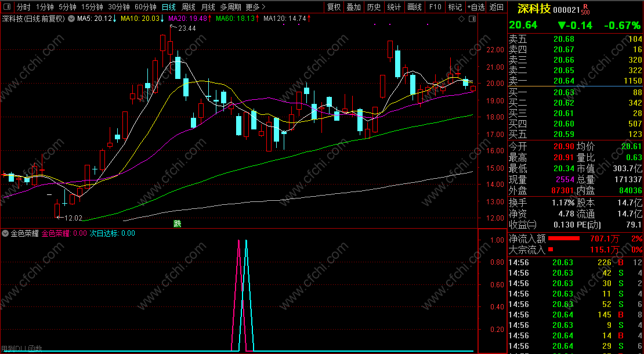Screen dimensions: 644x354
Task: Click the 净流入额 red bar
Action: [x=564, y=238]
